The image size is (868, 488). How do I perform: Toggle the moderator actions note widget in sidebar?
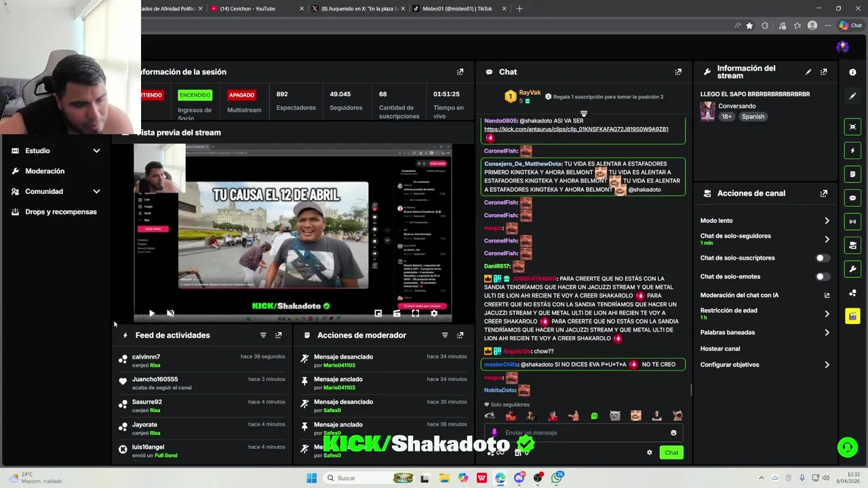coord(852,174)
